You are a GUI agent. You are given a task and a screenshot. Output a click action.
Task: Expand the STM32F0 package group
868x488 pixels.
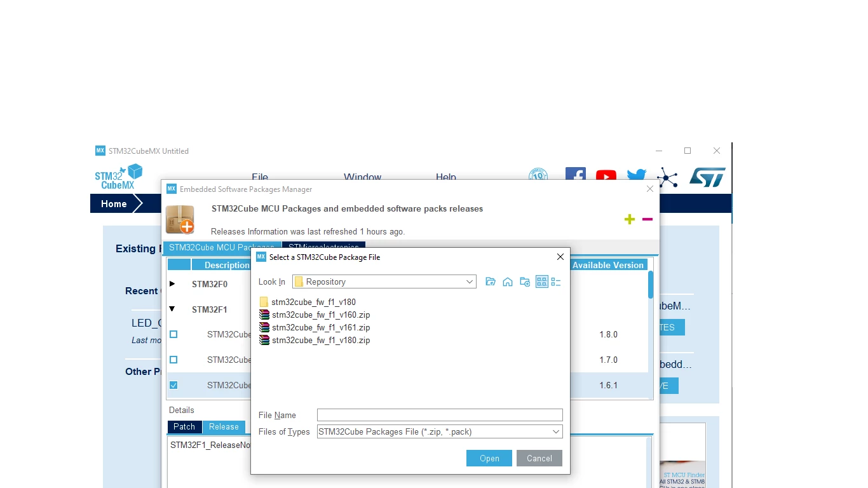tap(172, 284)
